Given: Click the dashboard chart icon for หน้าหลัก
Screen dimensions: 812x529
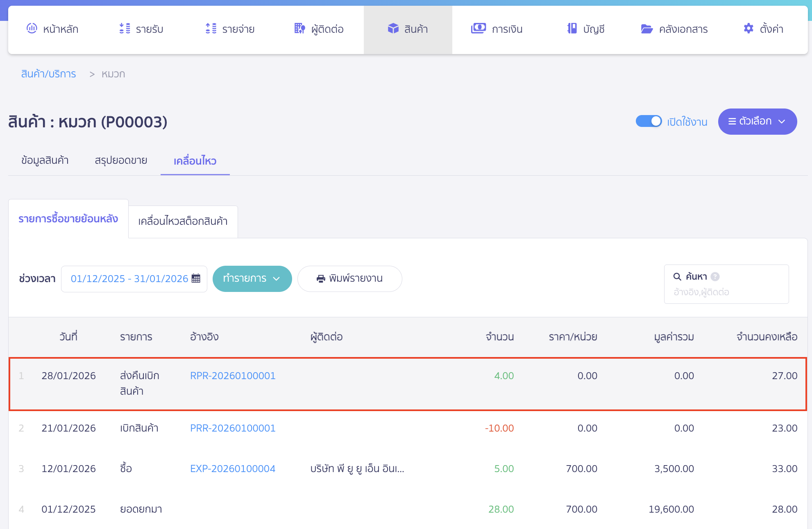Looking at the screenshot, I should (x=32, y=28).
